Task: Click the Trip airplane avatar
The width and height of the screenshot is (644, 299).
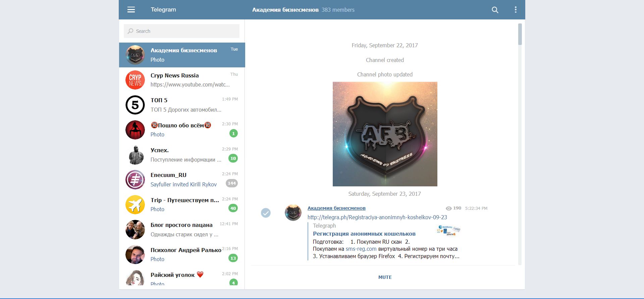Action: [x=135, y=204]
